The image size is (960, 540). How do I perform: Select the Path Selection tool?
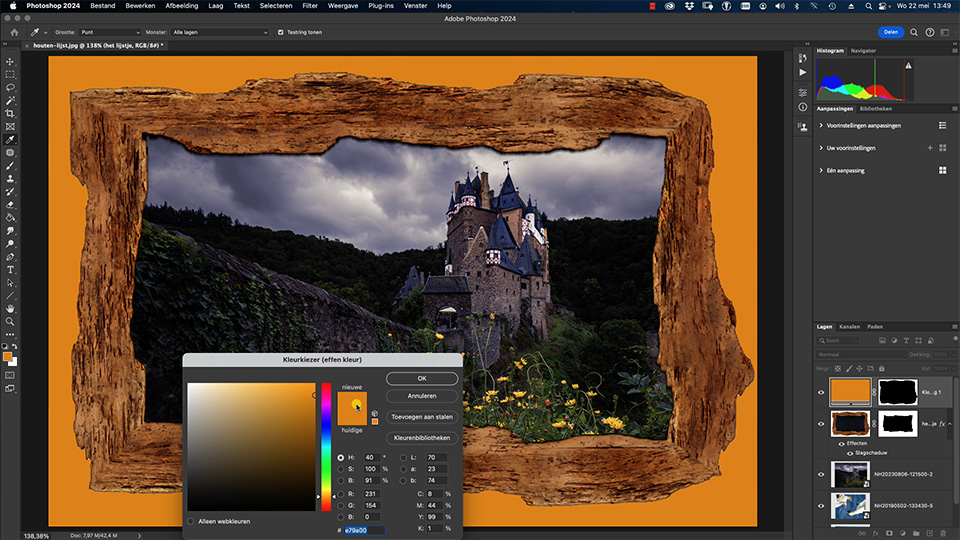pyautogui.click(x=10, y=283)
